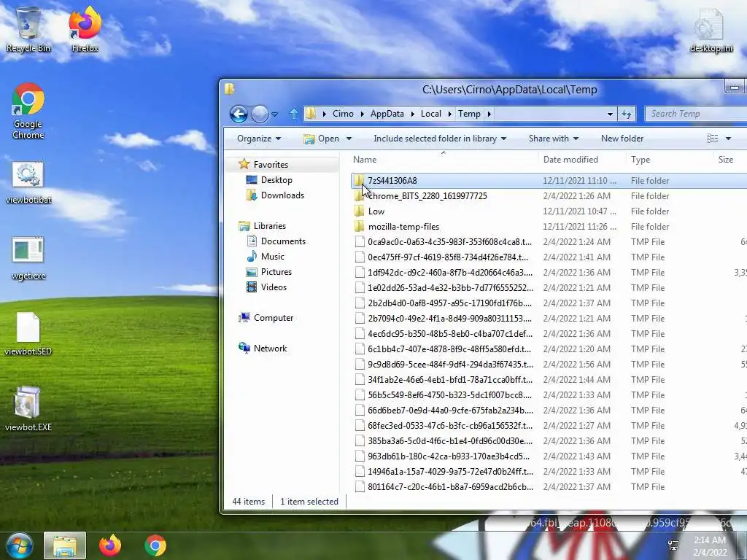The height and width of the screenshot is (560, 747).
Task: Select file starting with 34f1ab2e-46e6
Action: tap(449, 379)
